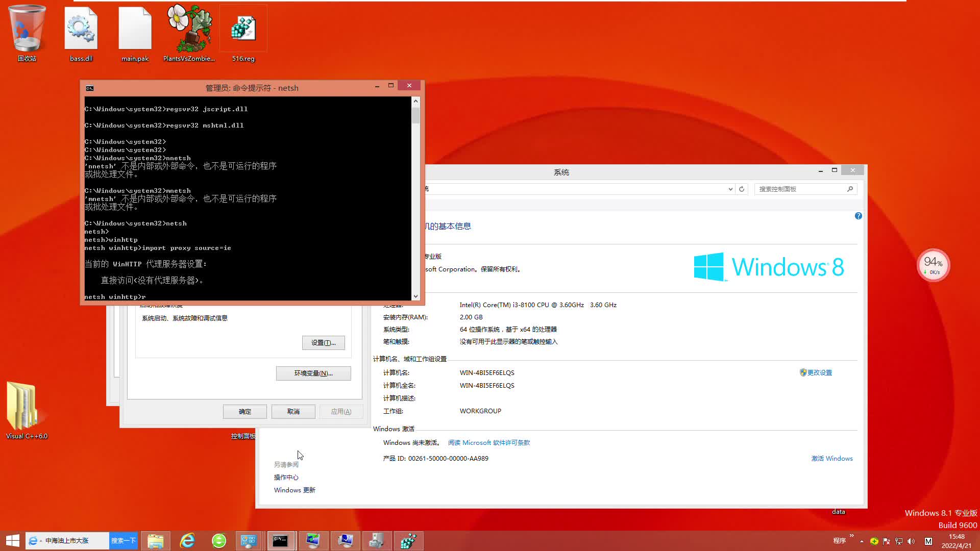Screen dimensions: 980x551
Task: Select the Visual C++6.0 folder icon
Action: (27, 411)
